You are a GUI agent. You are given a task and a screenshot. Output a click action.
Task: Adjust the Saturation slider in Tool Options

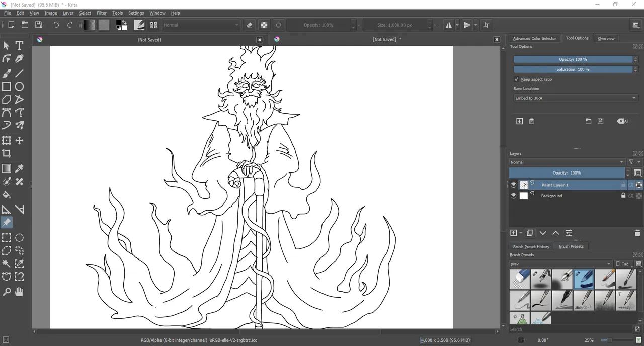point(572,69)
